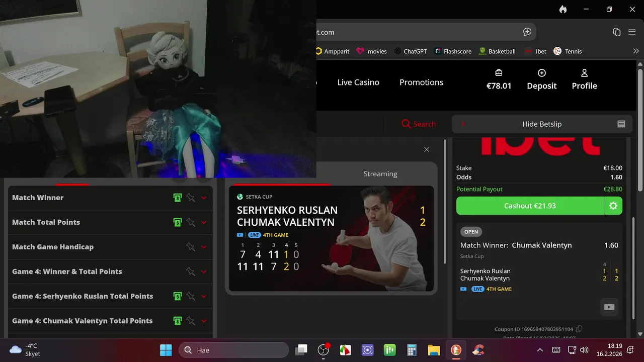Expand Game 4: Winner & Total Points

204,272
